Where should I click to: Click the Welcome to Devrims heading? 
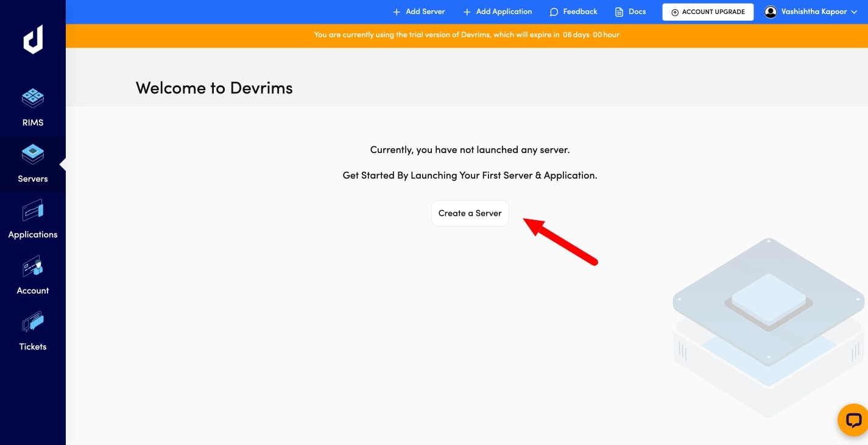click(214, 88)
